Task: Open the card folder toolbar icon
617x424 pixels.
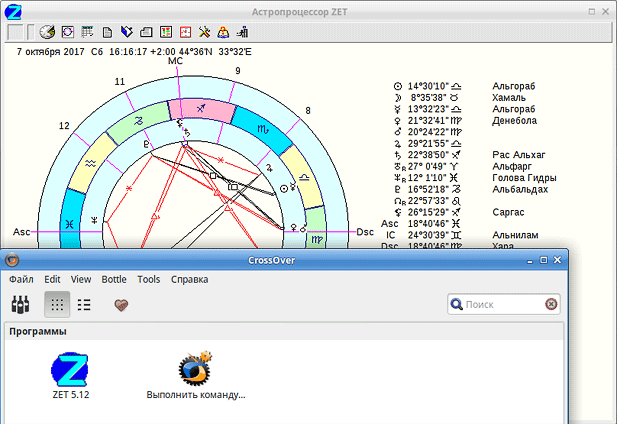Action: [x=146, y=32]
